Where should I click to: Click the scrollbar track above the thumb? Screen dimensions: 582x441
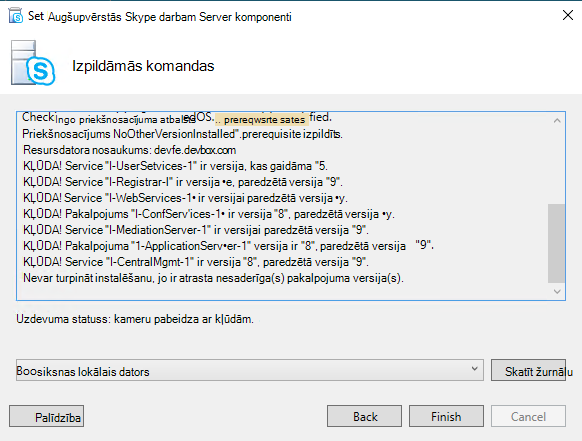pyautogui.click(x=556, y=166)
